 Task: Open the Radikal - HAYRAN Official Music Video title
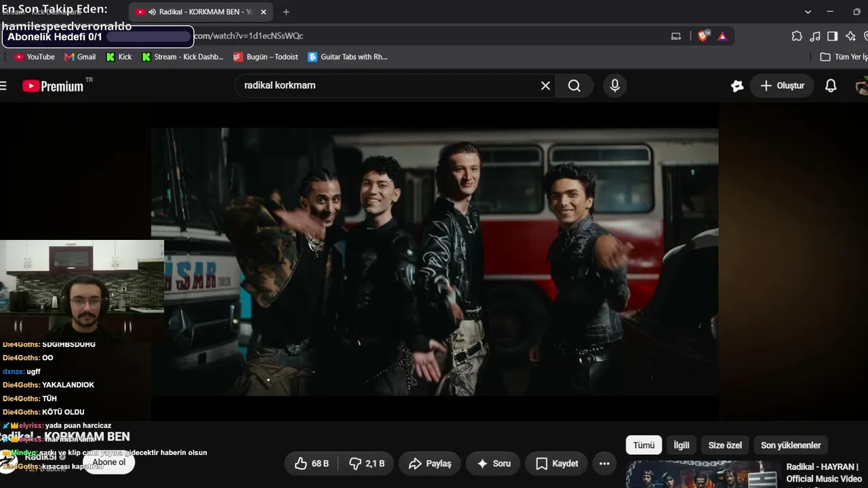[x=824, y=473]
